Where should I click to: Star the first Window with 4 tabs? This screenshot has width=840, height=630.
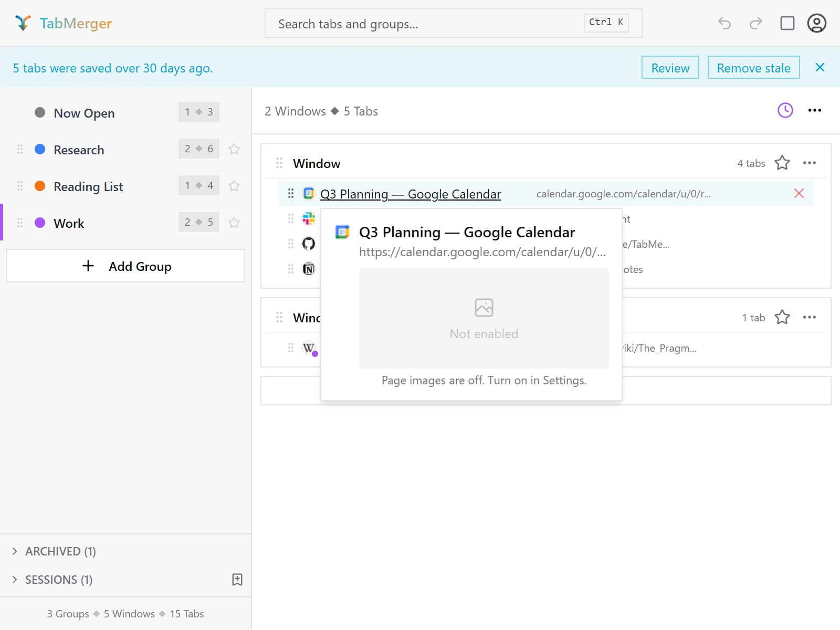click(x=782, y=163)
